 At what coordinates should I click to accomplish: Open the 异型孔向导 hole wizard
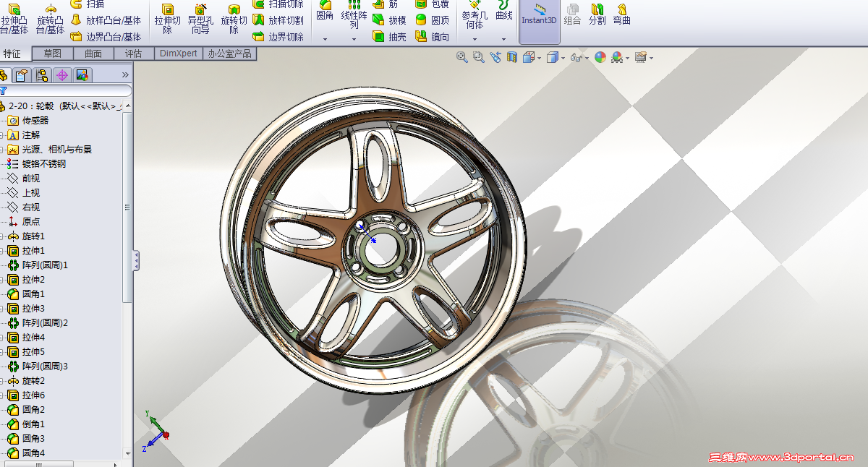(200, 19)
